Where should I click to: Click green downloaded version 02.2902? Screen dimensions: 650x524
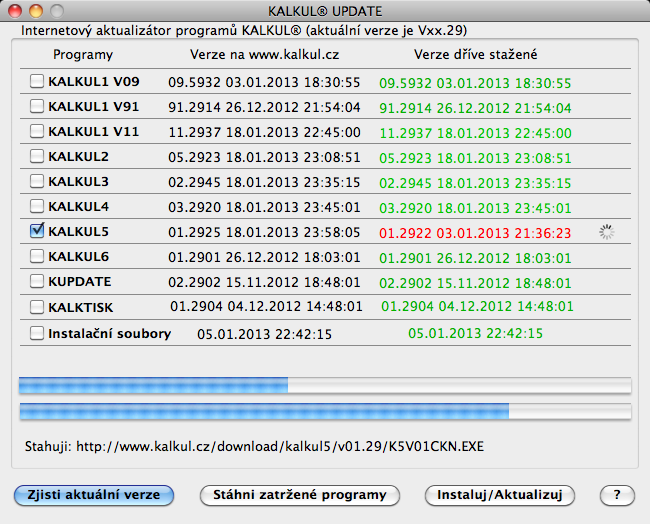(475, 283)
